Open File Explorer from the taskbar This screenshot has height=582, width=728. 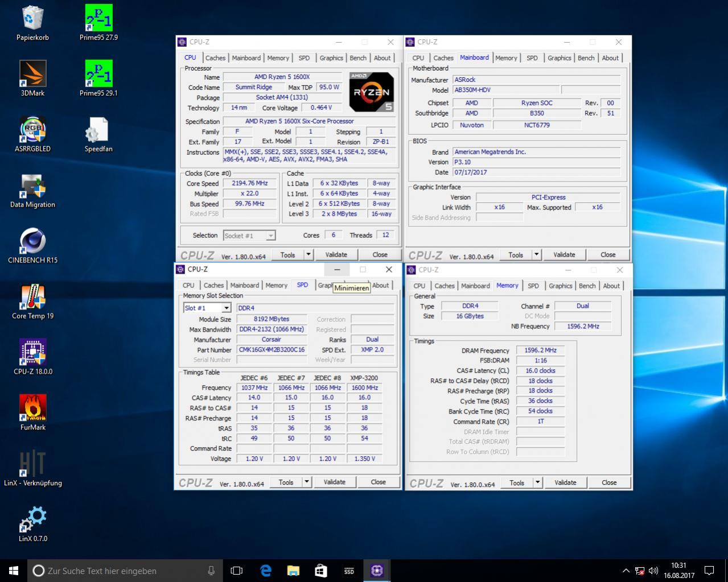coord(293,571)
